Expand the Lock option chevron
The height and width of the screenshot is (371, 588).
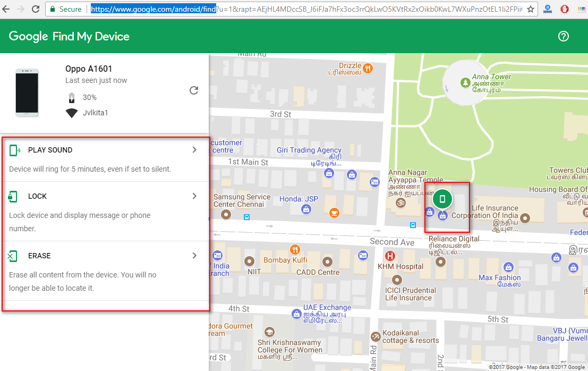[x=194, y=196]
